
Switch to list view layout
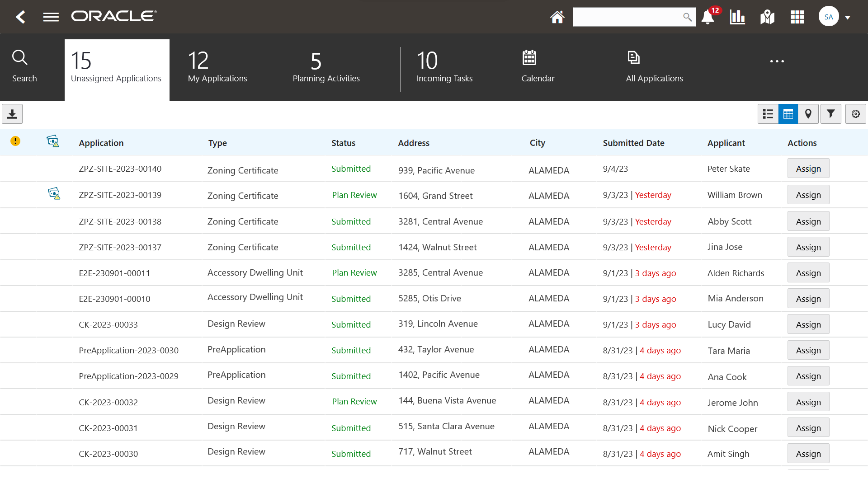point(768,114)
